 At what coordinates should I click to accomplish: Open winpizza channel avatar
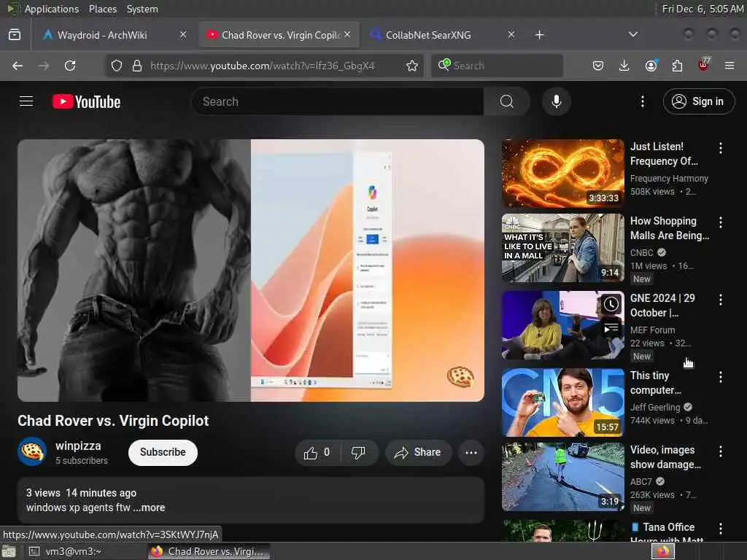(32, 451)
